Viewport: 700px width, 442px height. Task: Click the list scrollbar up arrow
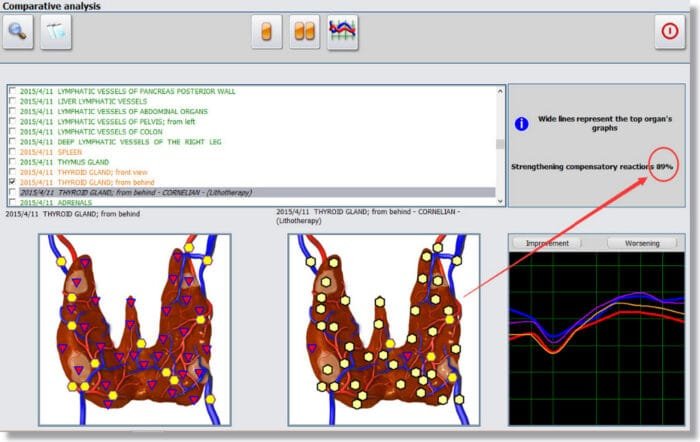coord(500,91)
